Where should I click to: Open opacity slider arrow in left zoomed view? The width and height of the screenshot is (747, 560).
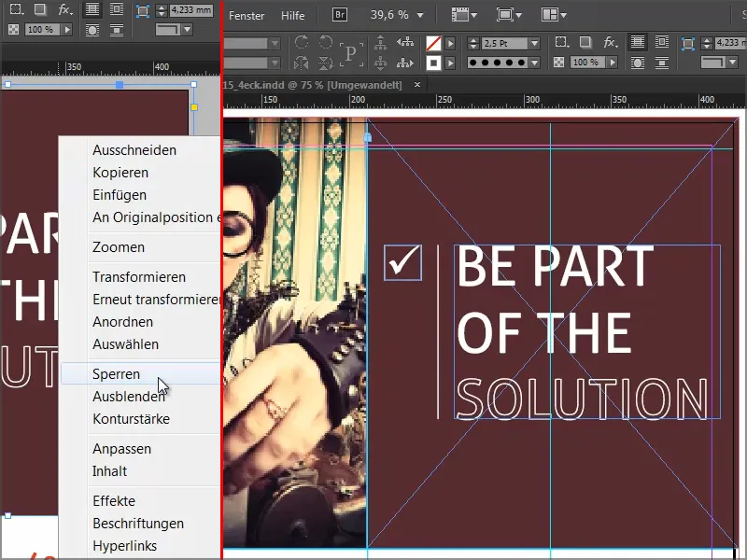[x=67, y=30]
